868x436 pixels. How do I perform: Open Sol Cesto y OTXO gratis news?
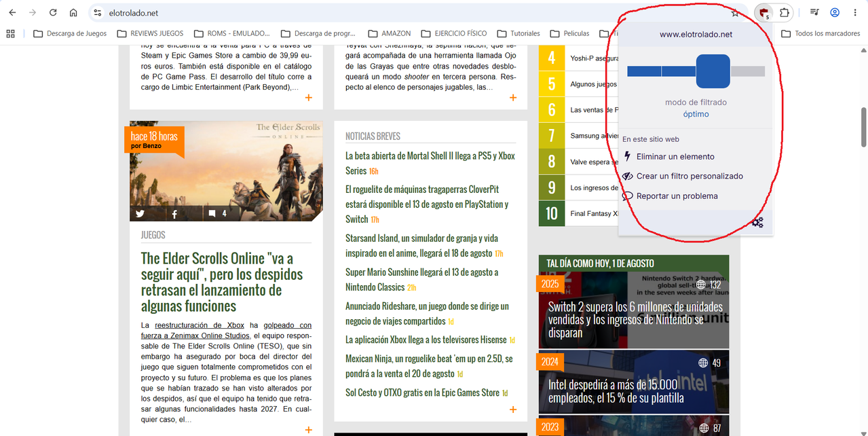[422, 393]
